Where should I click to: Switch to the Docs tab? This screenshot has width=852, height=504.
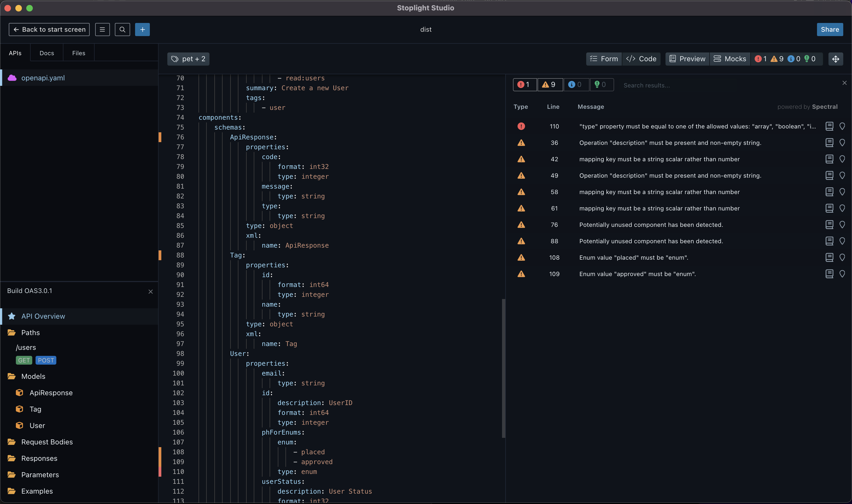[x=46, y=53]
